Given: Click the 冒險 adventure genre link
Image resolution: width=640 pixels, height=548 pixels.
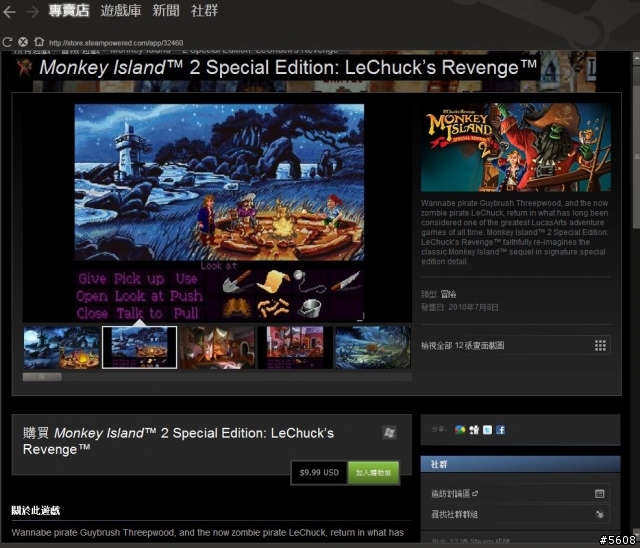Looking at the screenshot, I should (449, 294).
